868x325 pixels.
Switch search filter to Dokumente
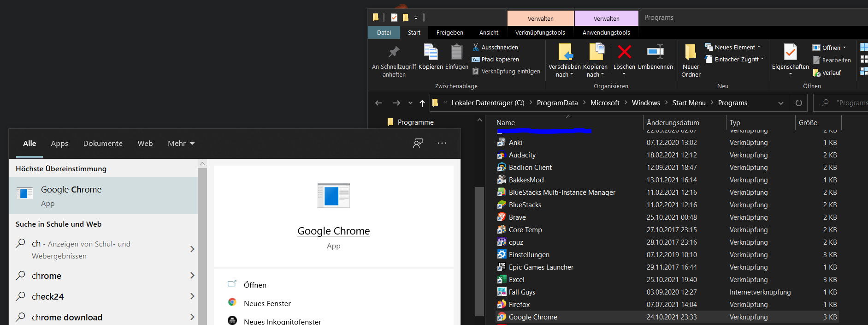click(103, 144)
